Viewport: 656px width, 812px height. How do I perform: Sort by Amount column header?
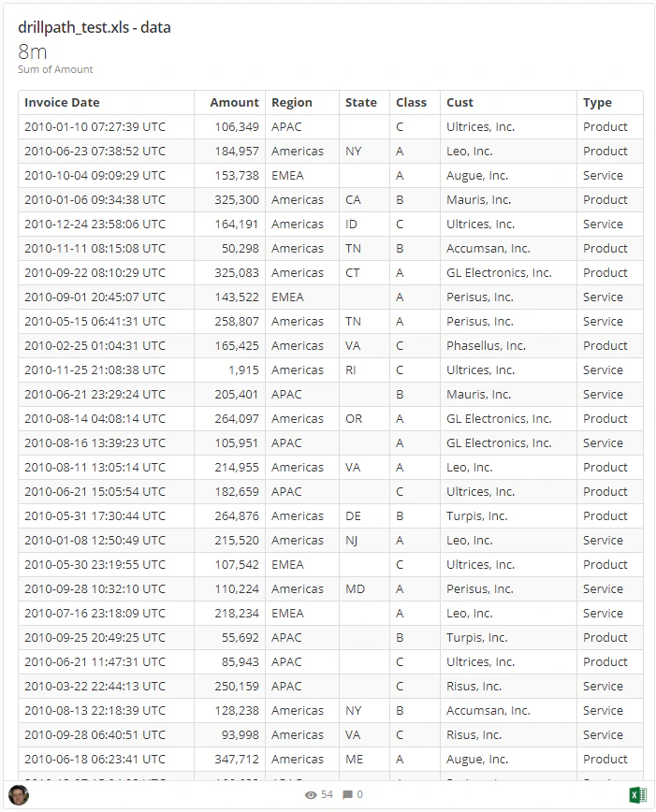point(234,103)
